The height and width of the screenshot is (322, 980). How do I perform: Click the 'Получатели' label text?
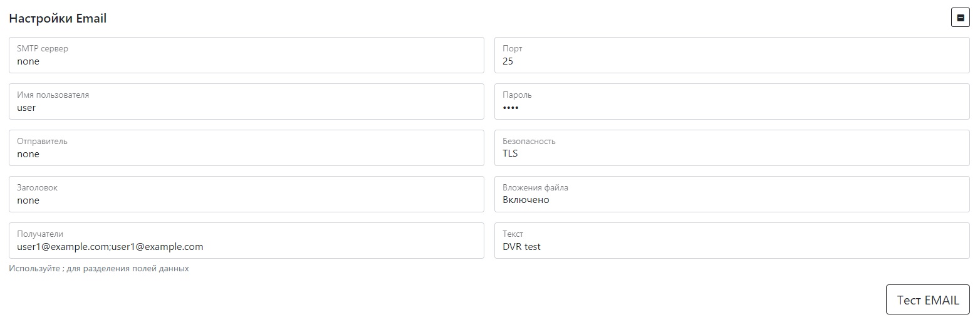(40, 234)
